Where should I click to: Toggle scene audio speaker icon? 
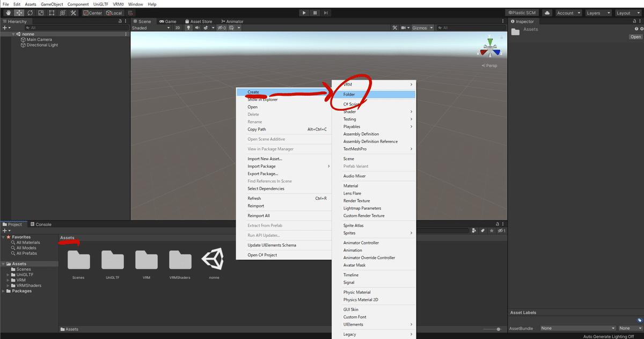197,28
